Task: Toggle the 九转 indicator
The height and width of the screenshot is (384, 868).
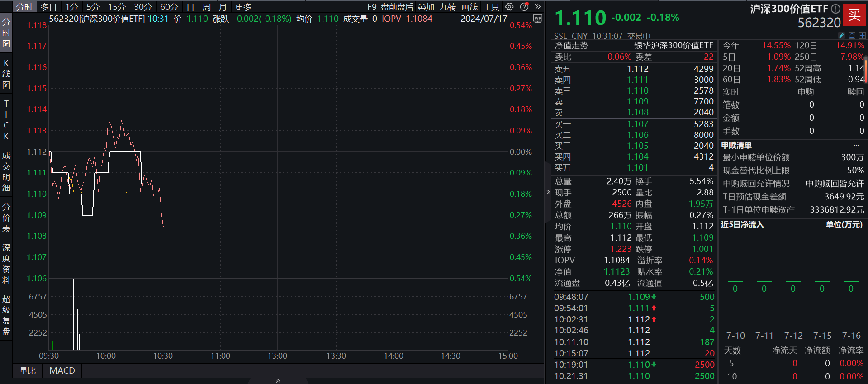Action: pos(447,7)
